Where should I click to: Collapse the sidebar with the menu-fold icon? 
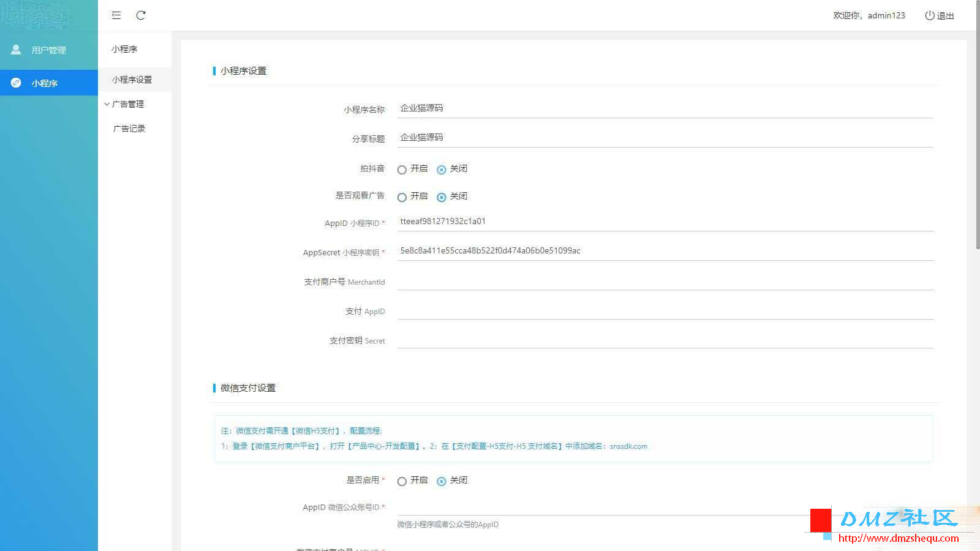(x=116, y=15)
